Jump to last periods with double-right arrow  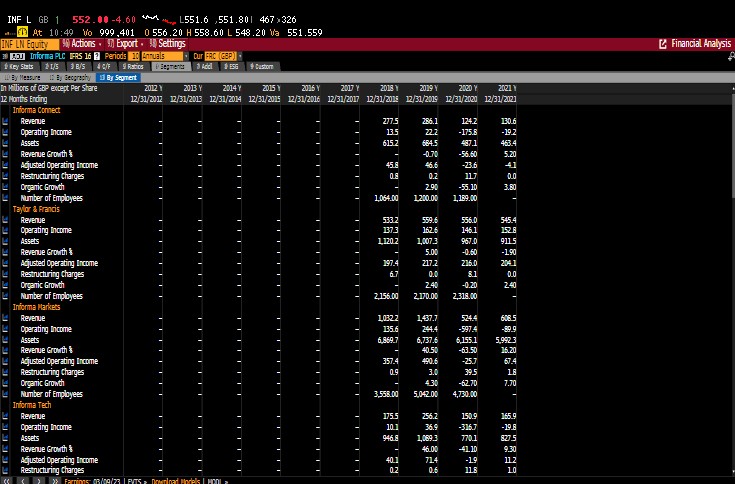click(54, 481)
